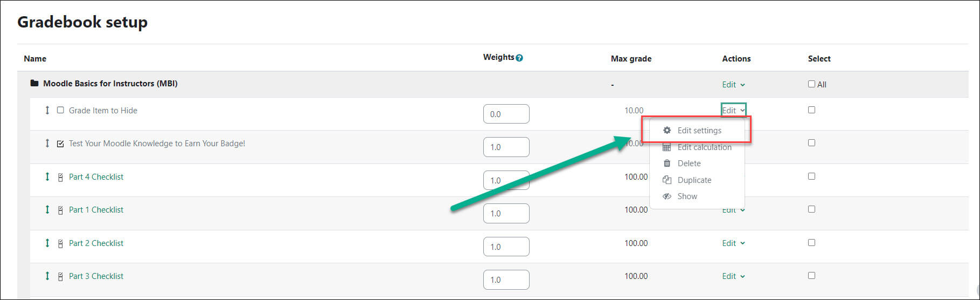
Task: Check the Select All checkbox
Action: tap(811, 84)
